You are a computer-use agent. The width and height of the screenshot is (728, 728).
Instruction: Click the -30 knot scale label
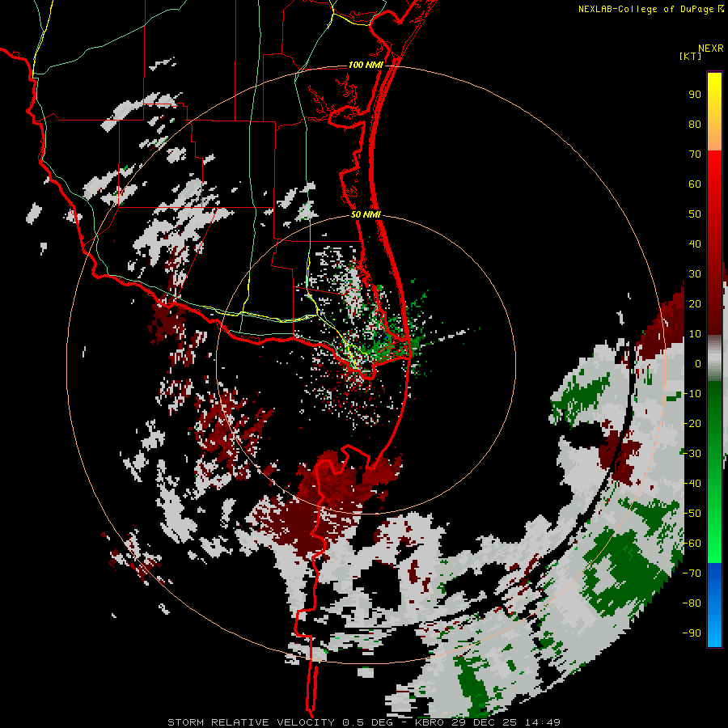click(x=692, y=454)
